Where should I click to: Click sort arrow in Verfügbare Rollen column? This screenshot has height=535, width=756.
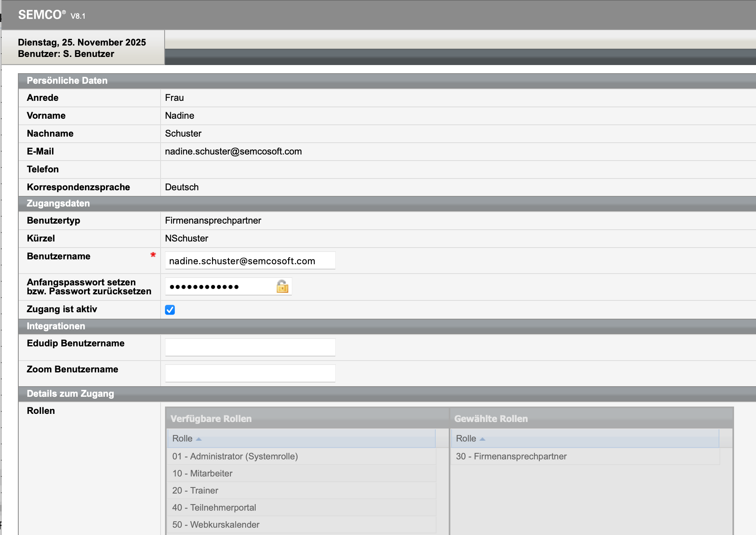pos(199,439)
